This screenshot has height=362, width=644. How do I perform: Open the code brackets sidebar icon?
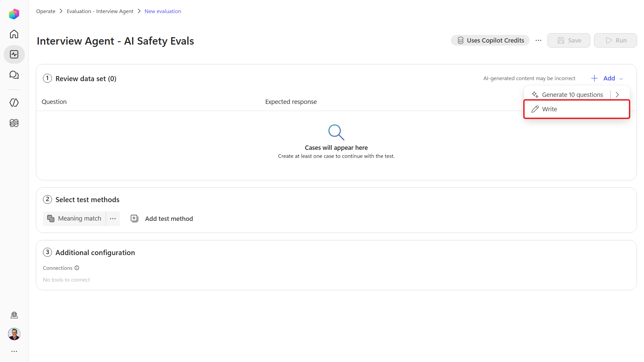point(14,103)
